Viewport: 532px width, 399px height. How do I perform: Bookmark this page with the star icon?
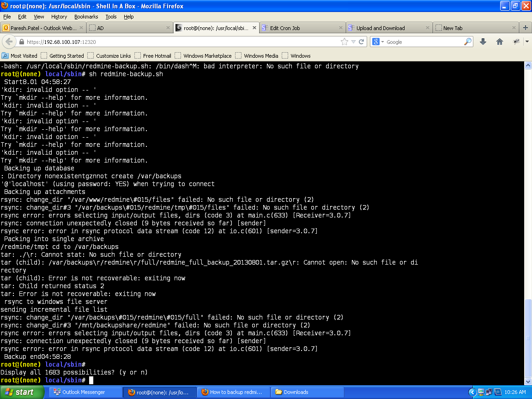point(344,42)
